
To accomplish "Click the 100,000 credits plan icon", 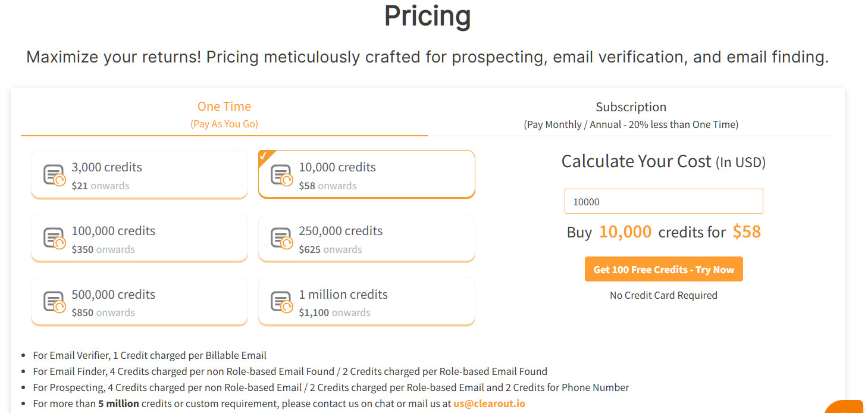I will 54,239.
